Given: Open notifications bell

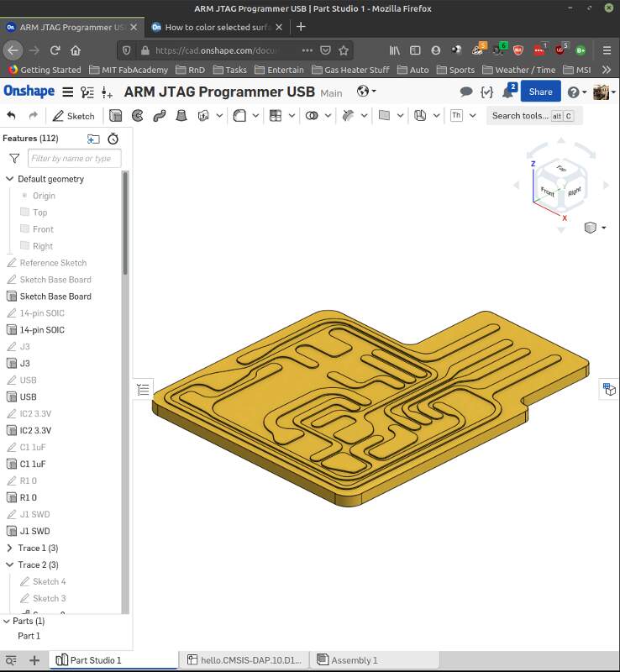Looking at the screenshot, I should pos(508,92).
